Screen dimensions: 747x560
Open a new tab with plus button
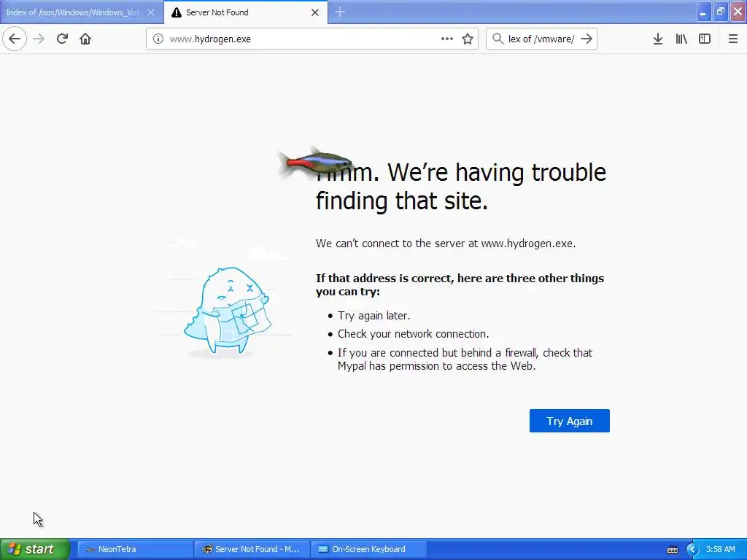click(x=340, y=12)
